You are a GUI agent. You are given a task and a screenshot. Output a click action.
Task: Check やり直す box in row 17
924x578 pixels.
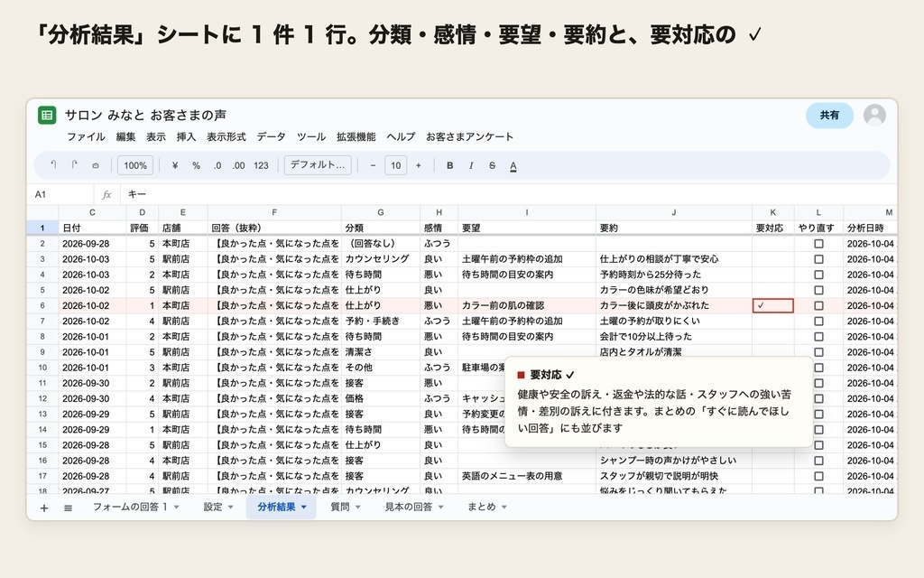pos(818,476)
